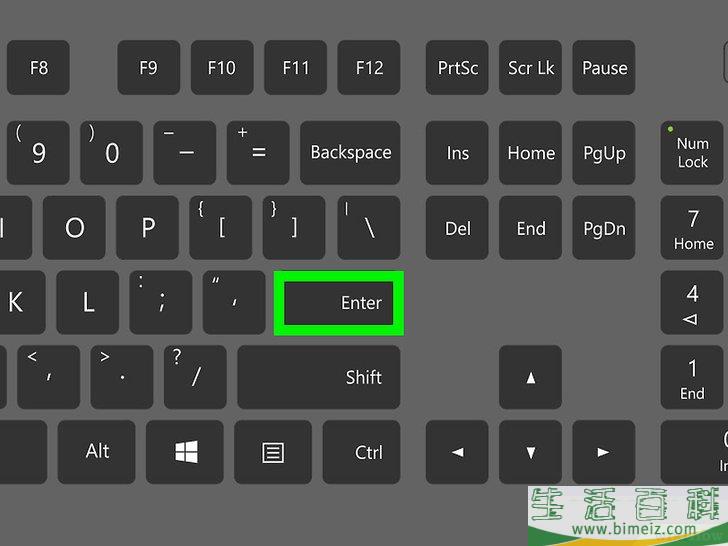Click the Backspace key
728x546 pixels.
pyautogui.click(x=351, y=153)
